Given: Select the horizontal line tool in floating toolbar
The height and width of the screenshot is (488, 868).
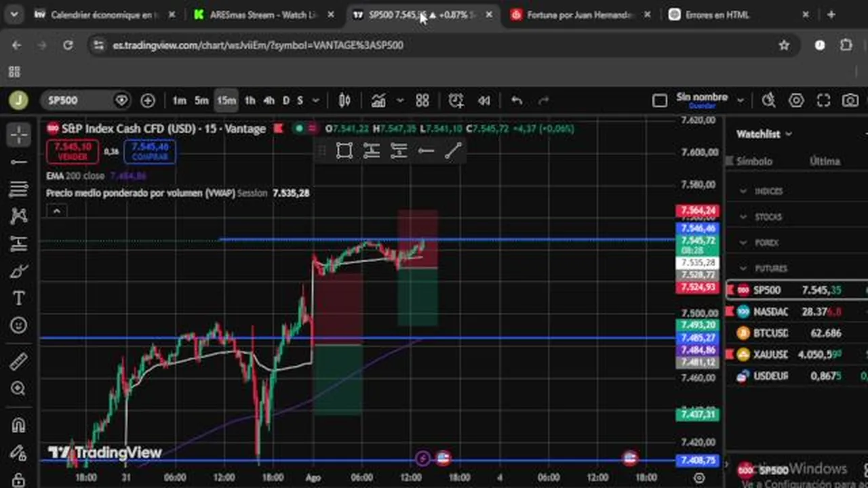Looking at the screenshot, I should [x=426, y=150].
